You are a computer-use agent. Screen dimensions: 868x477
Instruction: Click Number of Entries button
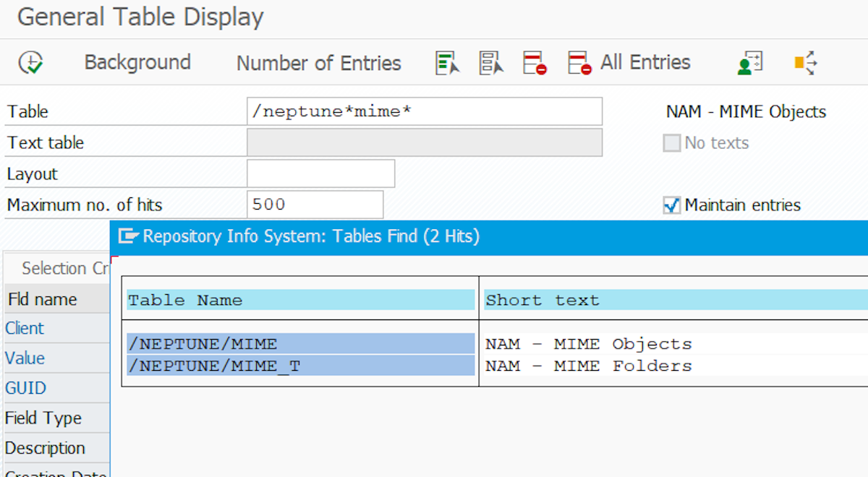[318, 64]
